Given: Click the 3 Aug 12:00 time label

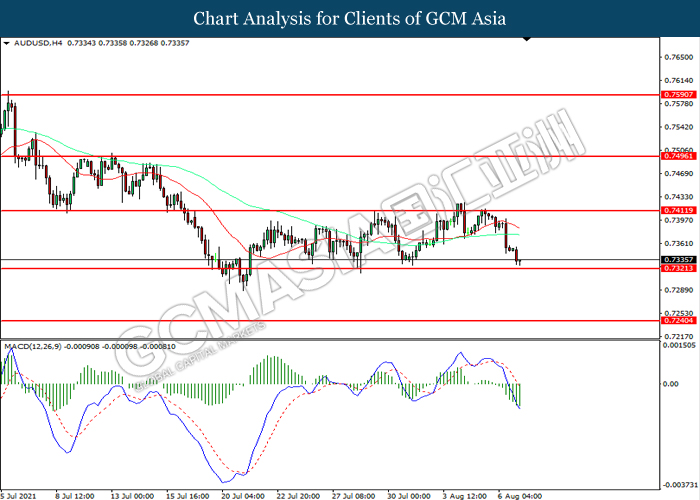Looking at the screenshot, I should click(464, 496).
